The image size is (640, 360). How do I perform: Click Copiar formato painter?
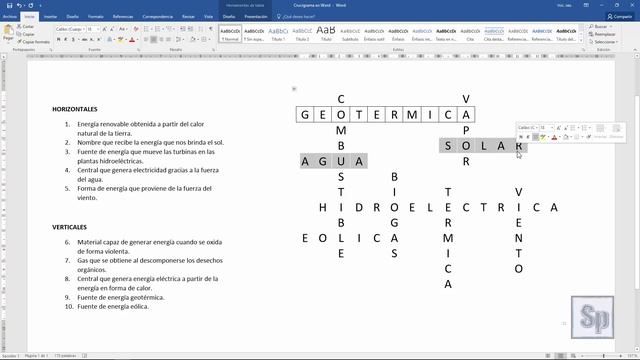point(33,42)
